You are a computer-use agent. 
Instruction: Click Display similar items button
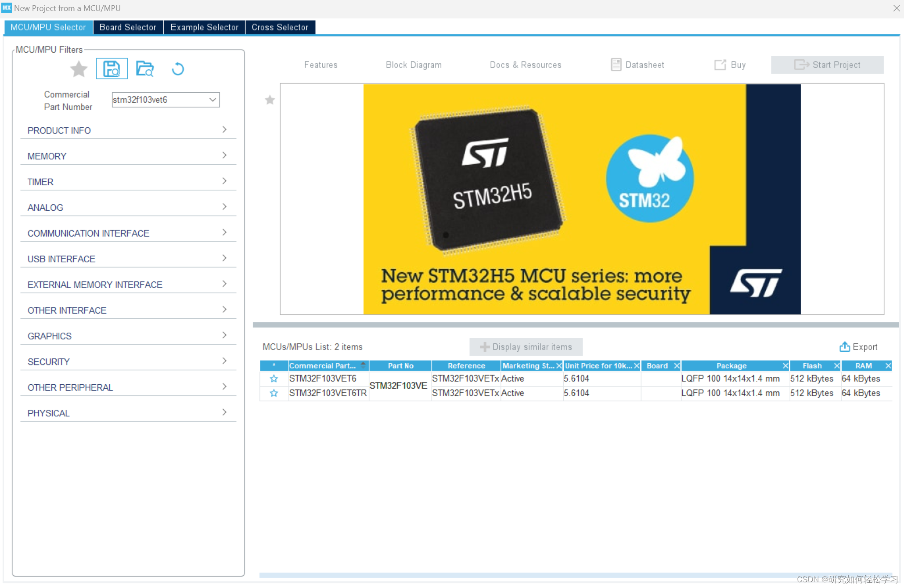(526, 347)
